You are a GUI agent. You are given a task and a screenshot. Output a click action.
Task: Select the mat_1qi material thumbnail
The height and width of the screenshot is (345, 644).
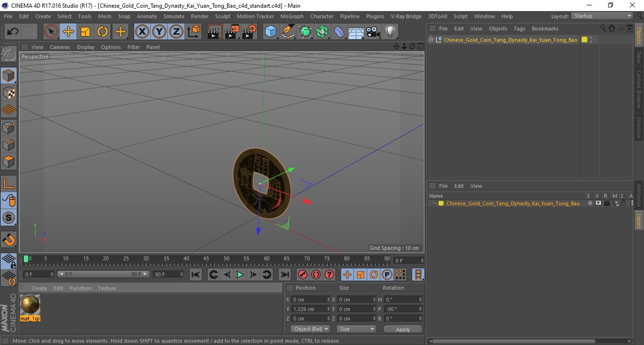(30, 305)
